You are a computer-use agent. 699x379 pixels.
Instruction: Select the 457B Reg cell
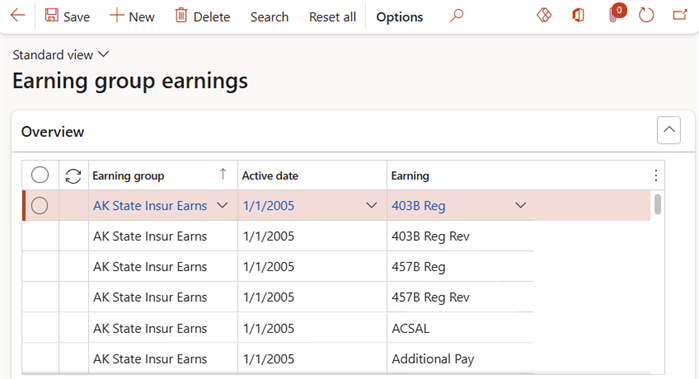(460, 267)
